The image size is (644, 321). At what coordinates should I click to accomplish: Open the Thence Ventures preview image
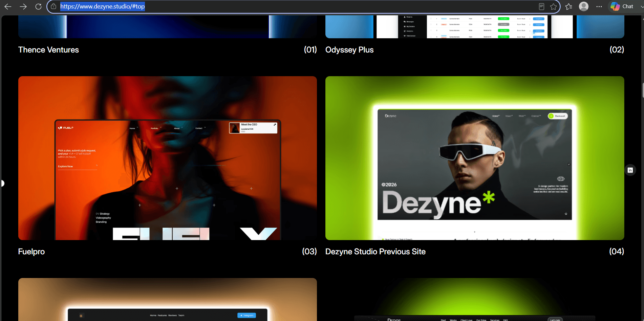click(168, 27)
